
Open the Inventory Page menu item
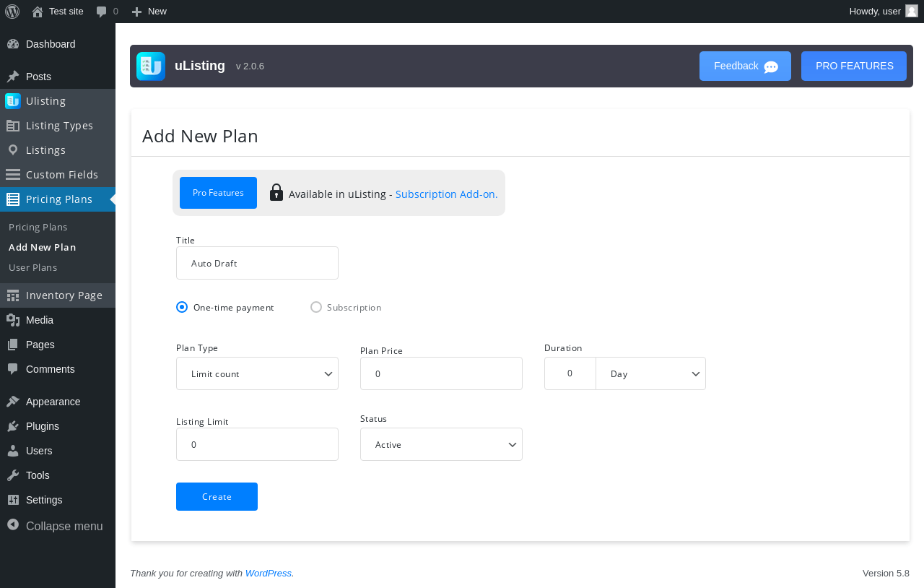tap(58, 295)
